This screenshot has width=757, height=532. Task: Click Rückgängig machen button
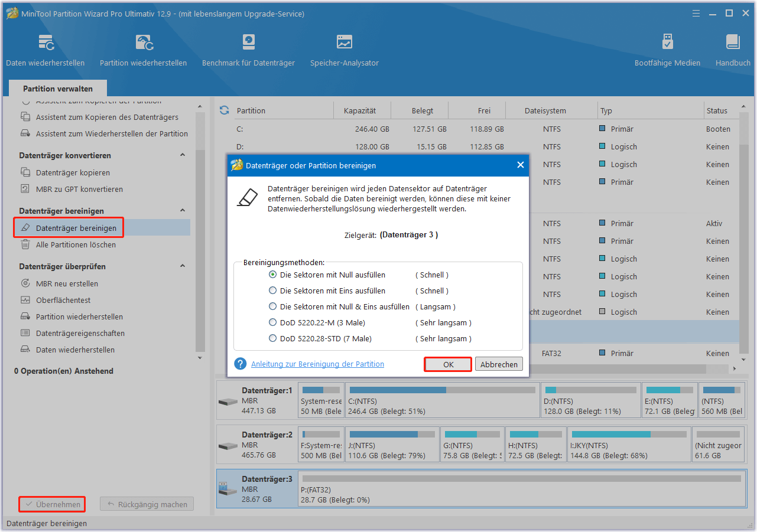coord(147,504)
